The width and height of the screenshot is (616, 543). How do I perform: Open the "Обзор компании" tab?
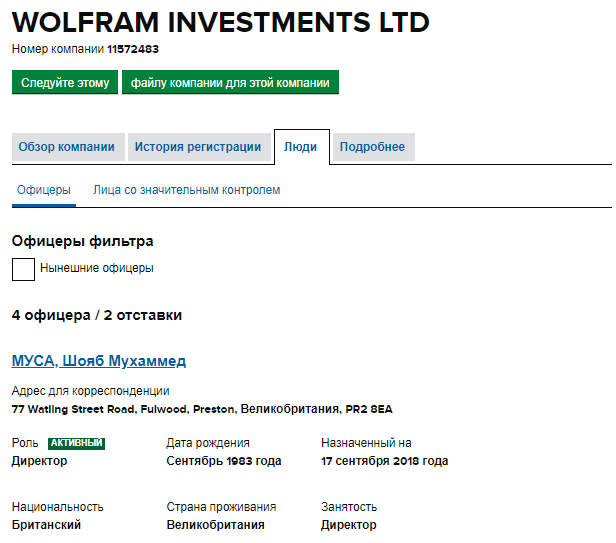click(x=69, y=147)
